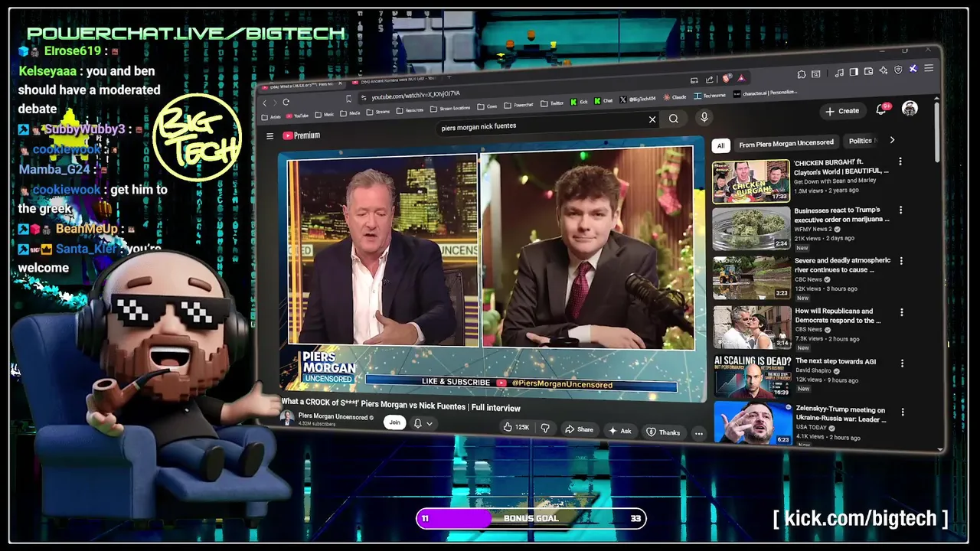Screen dimensions: 980x551
Task: Open the Leo AI sparkle icon
Action: tap(883, 70)
